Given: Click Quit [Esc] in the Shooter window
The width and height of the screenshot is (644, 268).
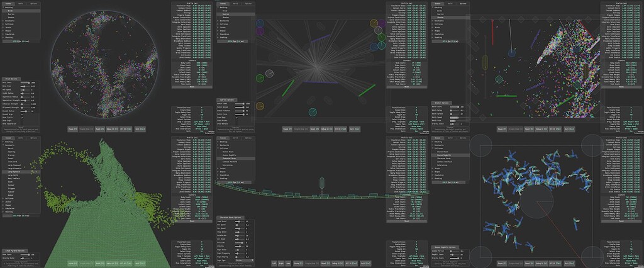Looking at the screenshot, I should 570,129.
